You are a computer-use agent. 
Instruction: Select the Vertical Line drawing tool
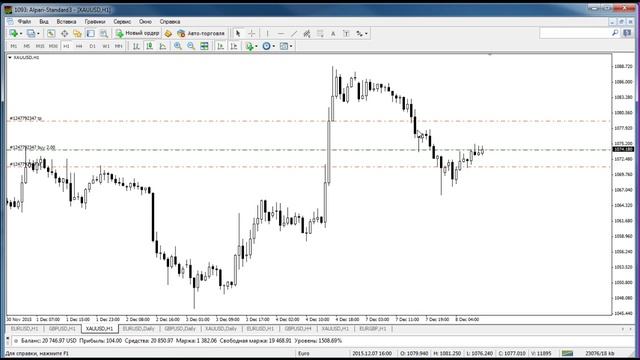[x=267, y=33]
